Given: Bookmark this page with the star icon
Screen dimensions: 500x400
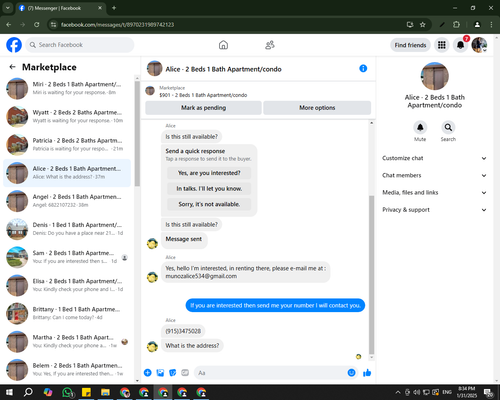Looking at the screenshot, I should [423, 25].
